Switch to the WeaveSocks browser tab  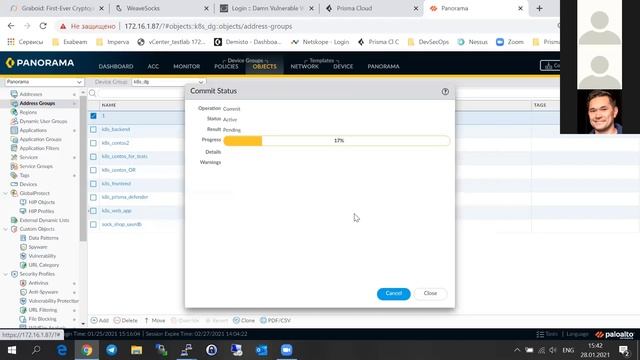pyautogui.click(x=161, y=8)
